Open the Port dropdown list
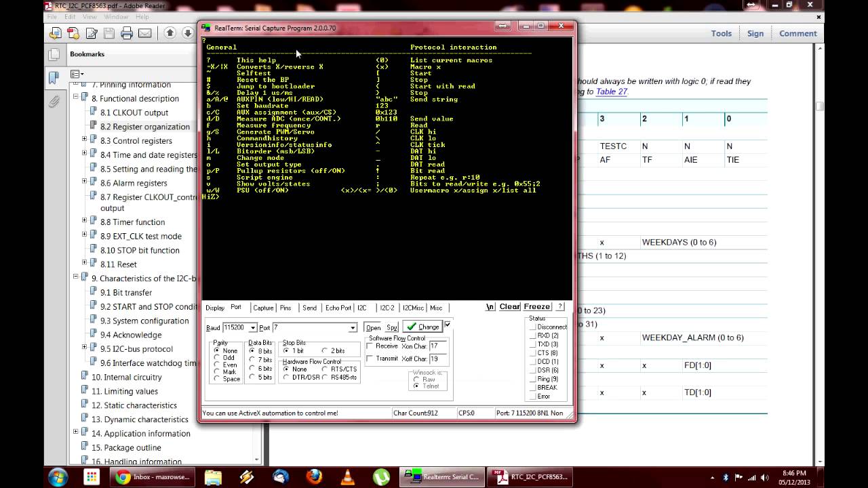The height and width of the screenshot is (488, 868). (353, 328)
